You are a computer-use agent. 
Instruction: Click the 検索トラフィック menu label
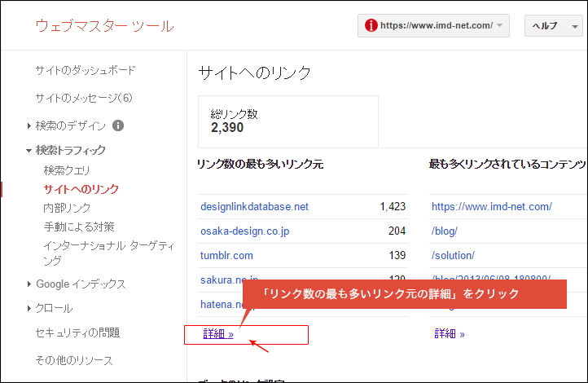coord(71,150)
